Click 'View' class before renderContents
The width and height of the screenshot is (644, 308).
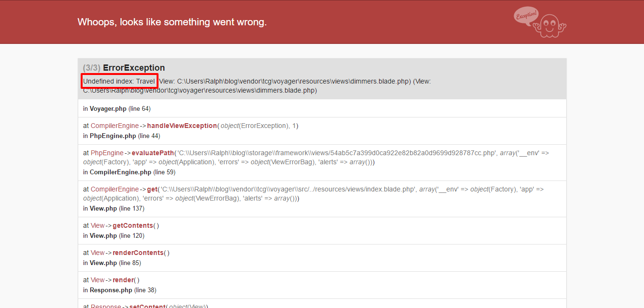tap(97, 253)
